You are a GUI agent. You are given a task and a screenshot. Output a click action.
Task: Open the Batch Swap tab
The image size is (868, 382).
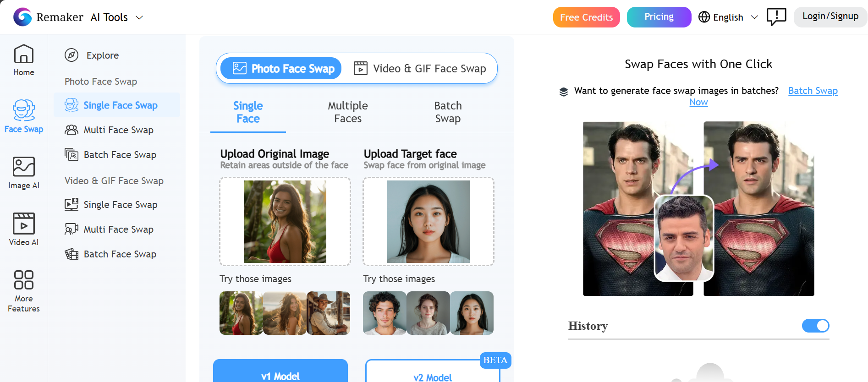448,112
